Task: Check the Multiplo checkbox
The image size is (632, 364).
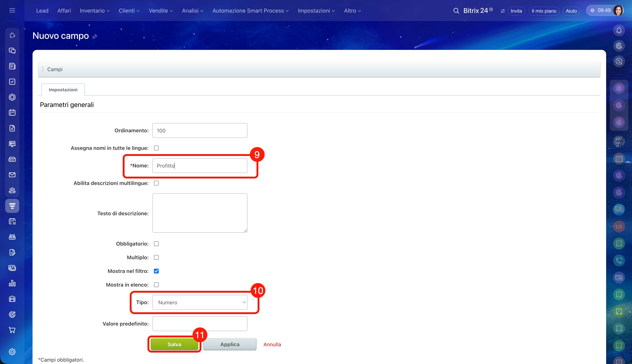Action: point(156,258)
